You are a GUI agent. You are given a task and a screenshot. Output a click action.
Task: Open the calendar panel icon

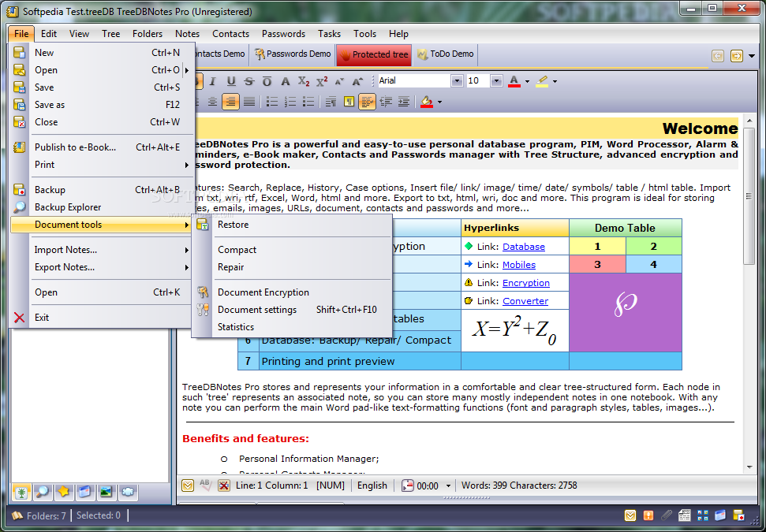[x=85, y=492]
